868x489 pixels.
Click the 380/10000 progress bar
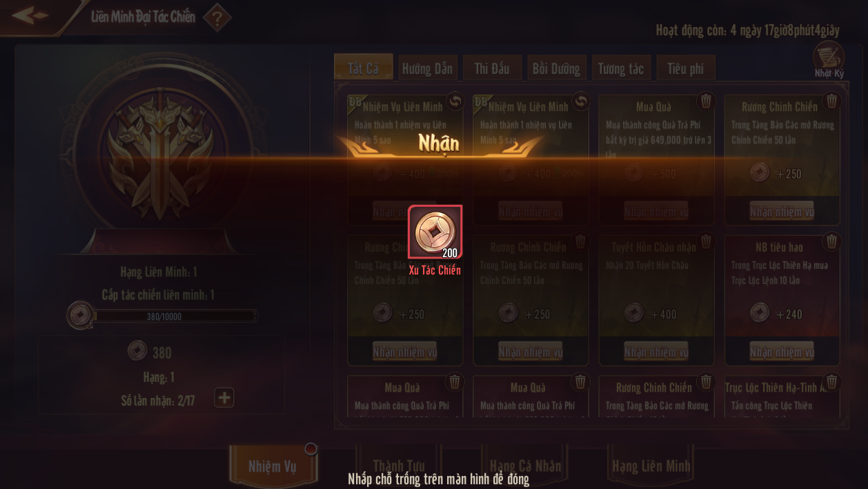175,316
